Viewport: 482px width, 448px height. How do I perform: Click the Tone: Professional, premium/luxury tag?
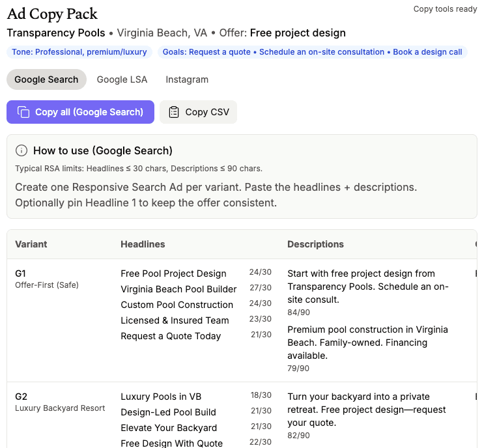pos(80,52)
